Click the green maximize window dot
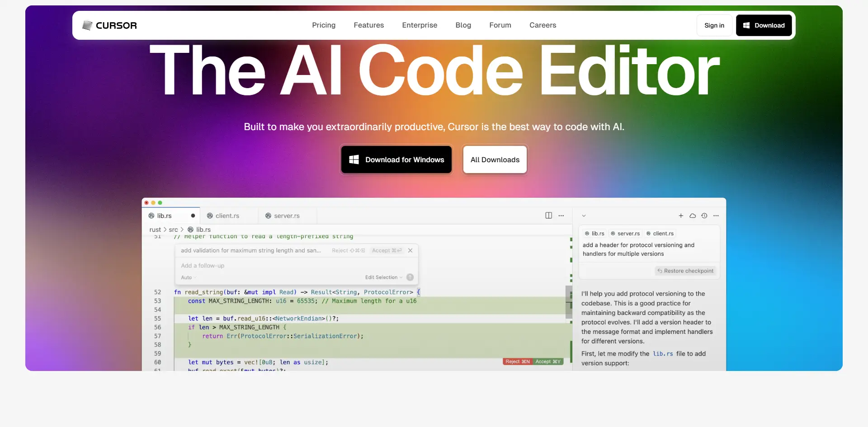 click(x=160, y=203)
